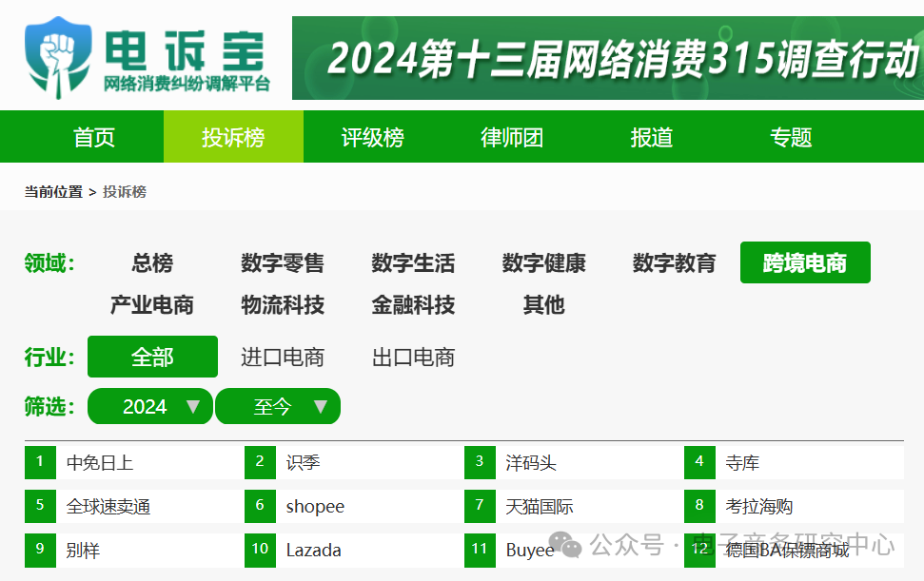Click the rank 8 badge next to 考拉海购
This screenshot has width=924, height=581.
tap(699, 506)
